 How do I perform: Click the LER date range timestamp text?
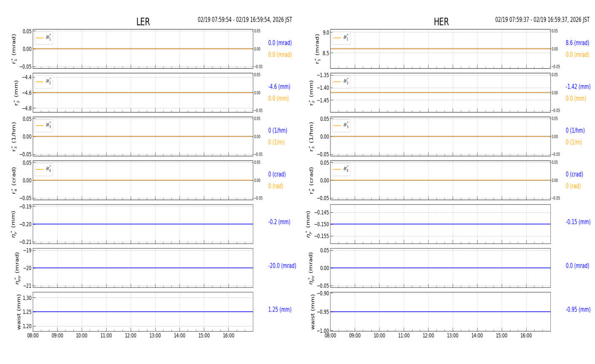[245, 20]
